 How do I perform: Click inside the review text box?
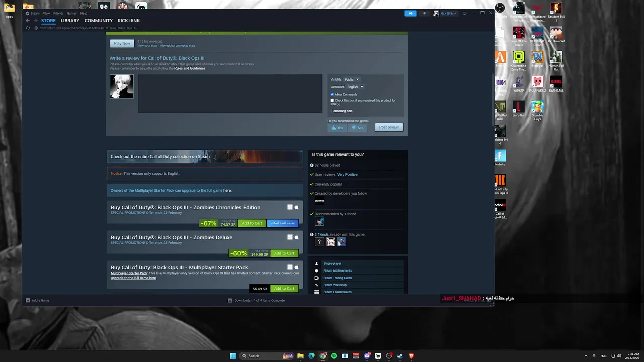[230, 94]
